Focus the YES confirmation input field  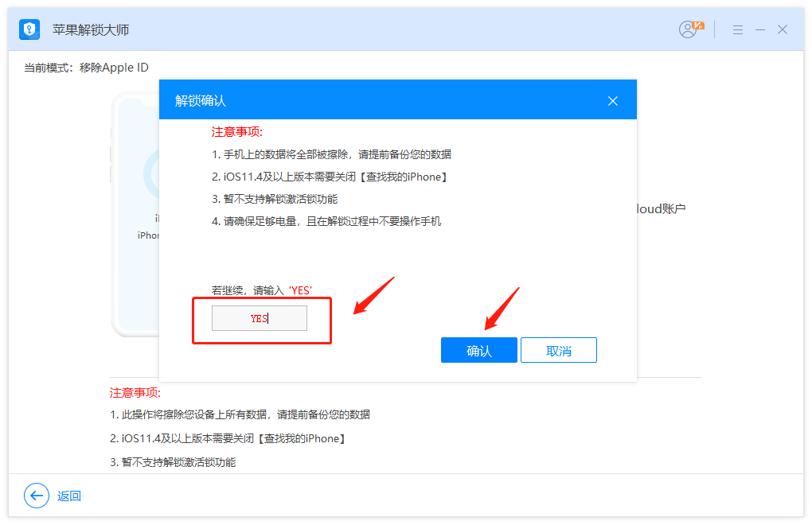tap(259, 318)
